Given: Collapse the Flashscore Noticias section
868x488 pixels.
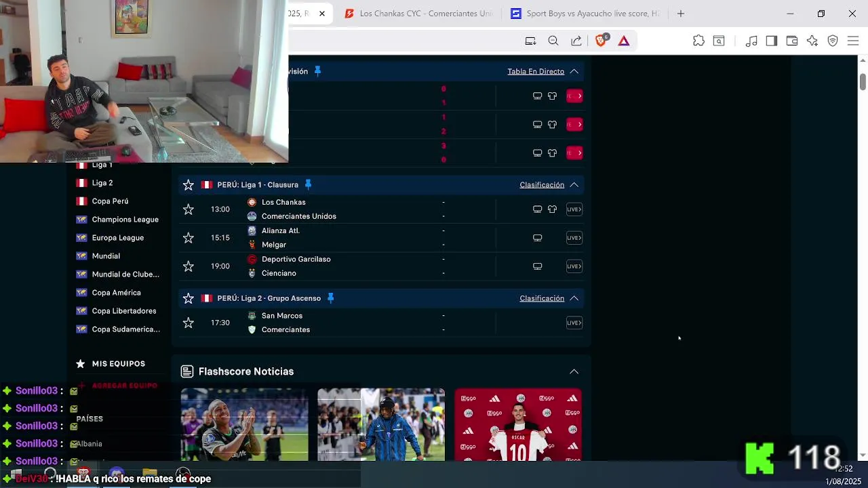Looking at the screenshot, I should click(574, 371).
